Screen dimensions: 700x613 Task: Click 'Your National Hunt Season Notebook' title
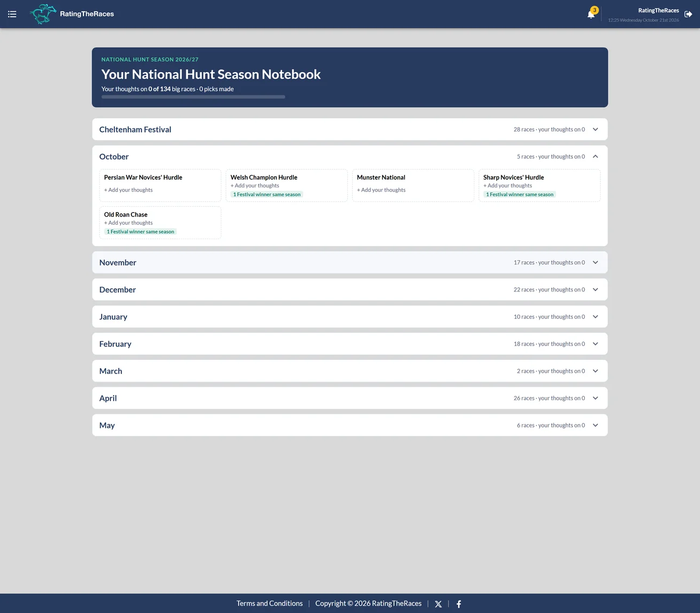[211, 74]
